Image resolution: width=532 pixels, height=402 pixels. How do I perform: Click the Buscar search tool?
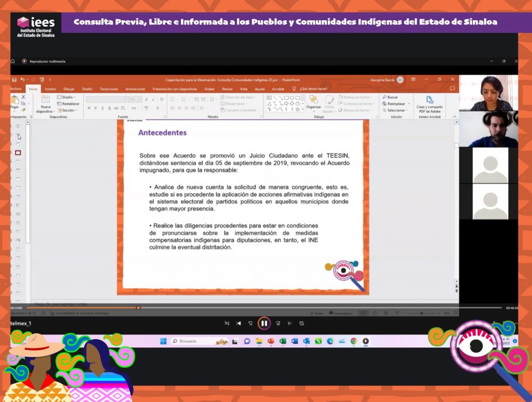(x=390, y=97)
